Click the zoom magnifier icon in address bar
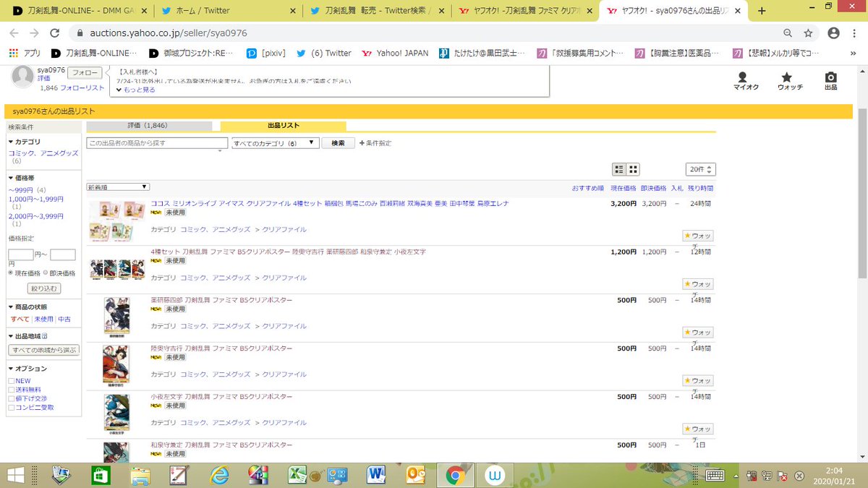The image size is (868, 488). [788, 33]
